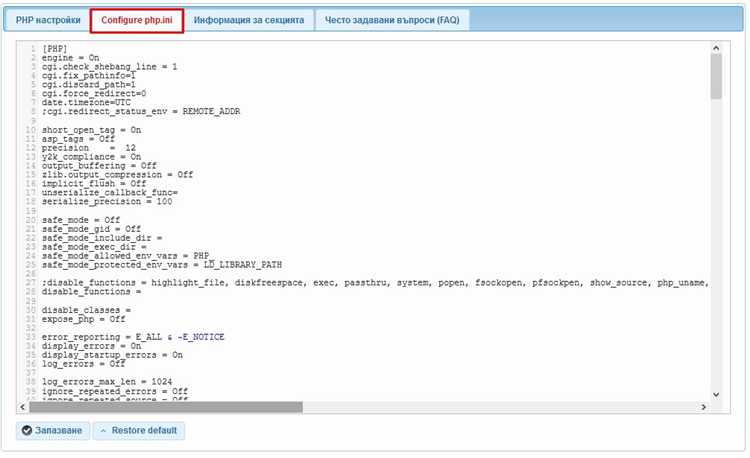Click the caret icon on Restore default
This screenshot has height=458, width=750.
tap(103, 431)
